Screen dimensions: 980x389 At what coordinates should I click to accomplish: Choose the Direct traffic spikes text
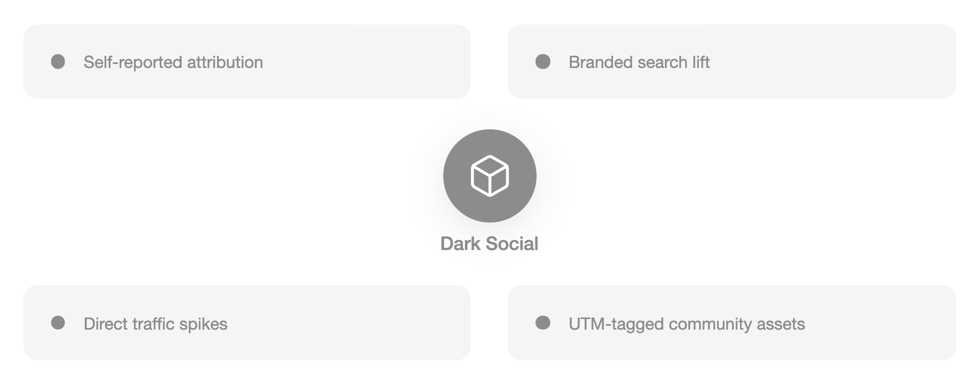pos(155,324)
